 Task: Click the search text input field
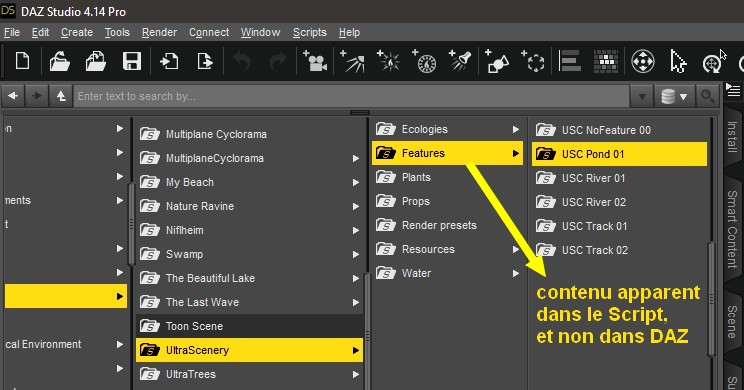[x=351, y=96]
